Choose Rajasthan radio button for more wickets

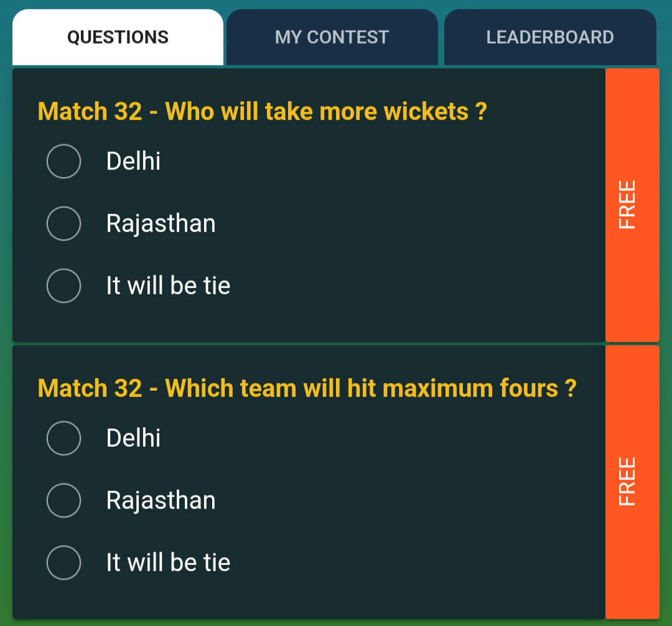(x=63, y=223)
